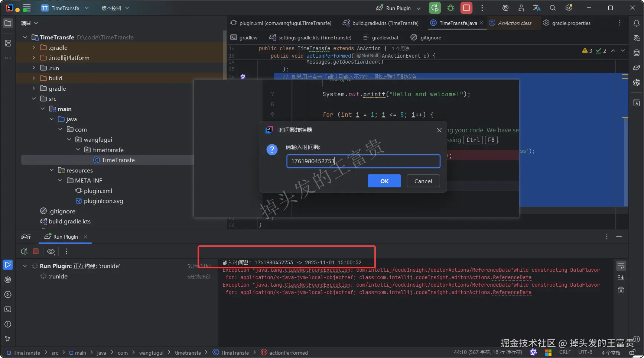644x358 pixels.
Task: Click the project tree vertical scrollbar
Action: (224, 56)
